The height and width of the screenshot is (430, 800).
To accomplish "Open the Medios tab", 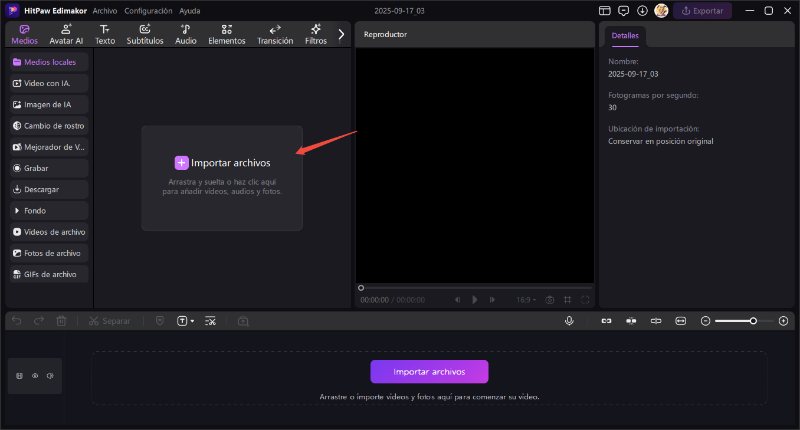I will tap(24, 35).
